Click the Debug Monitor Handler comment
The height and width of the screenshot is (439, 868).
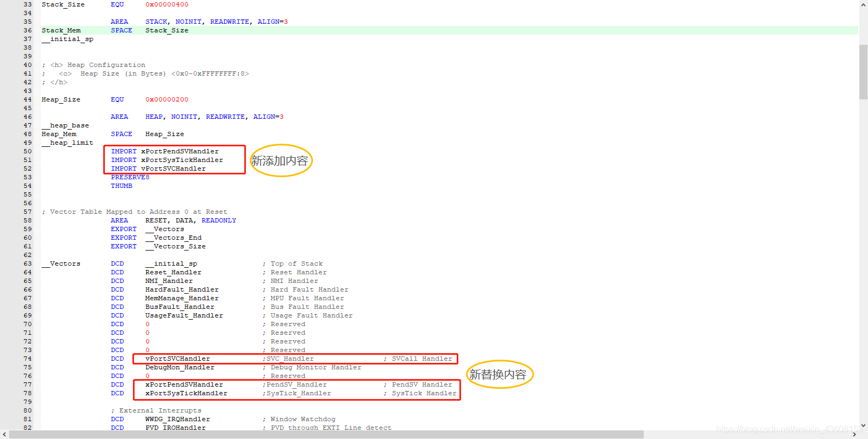click(x=312, y=367)
